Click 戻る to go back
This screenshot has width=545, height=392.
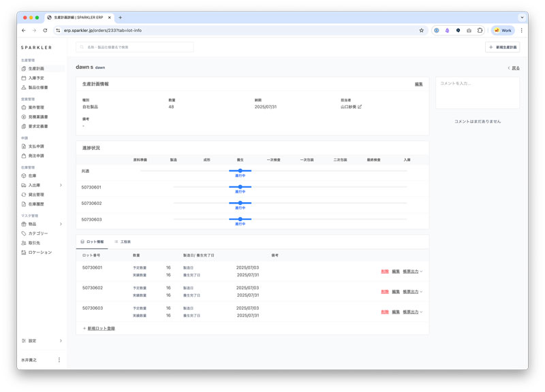[514, 68]
